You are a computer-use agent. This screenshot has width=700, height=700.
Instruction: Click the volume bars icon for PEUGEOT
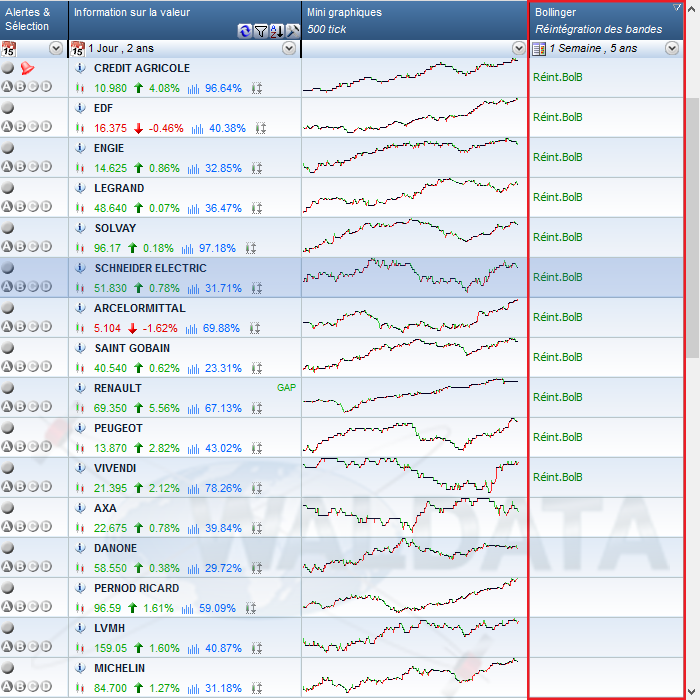click(x=193, y=448)
